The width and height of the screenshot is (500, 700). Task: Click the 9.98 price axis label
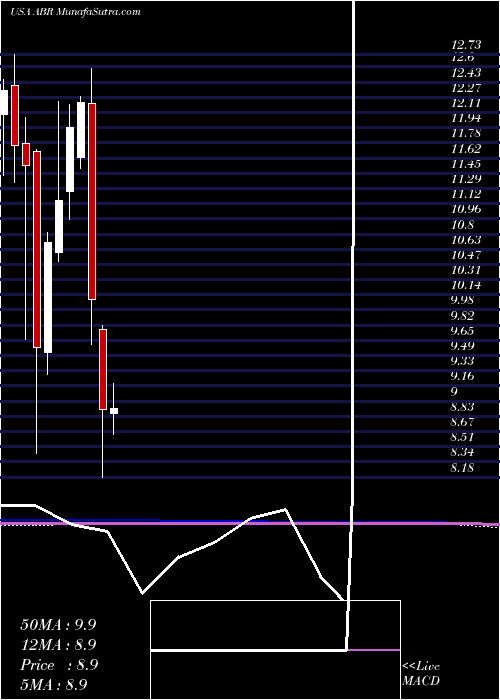point(462,300)
